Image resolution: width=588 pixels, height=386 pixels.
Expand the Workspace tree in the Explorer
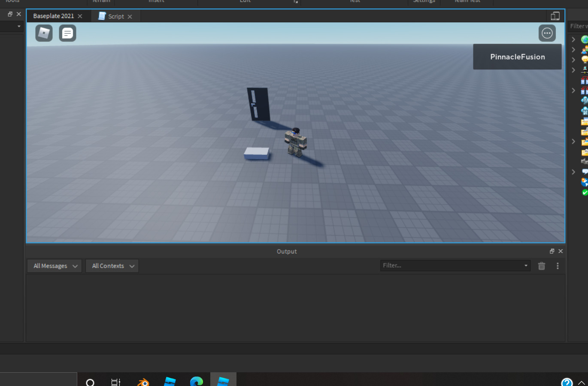(x=573, y=39)
